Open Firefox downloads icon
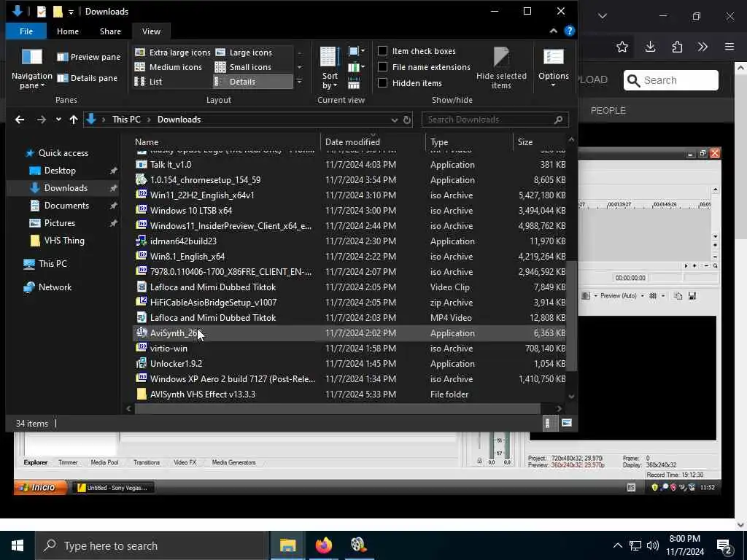Image resolution: width=747 pixels, height=560 pixels. pyautogui.click(x=650, y=47)
